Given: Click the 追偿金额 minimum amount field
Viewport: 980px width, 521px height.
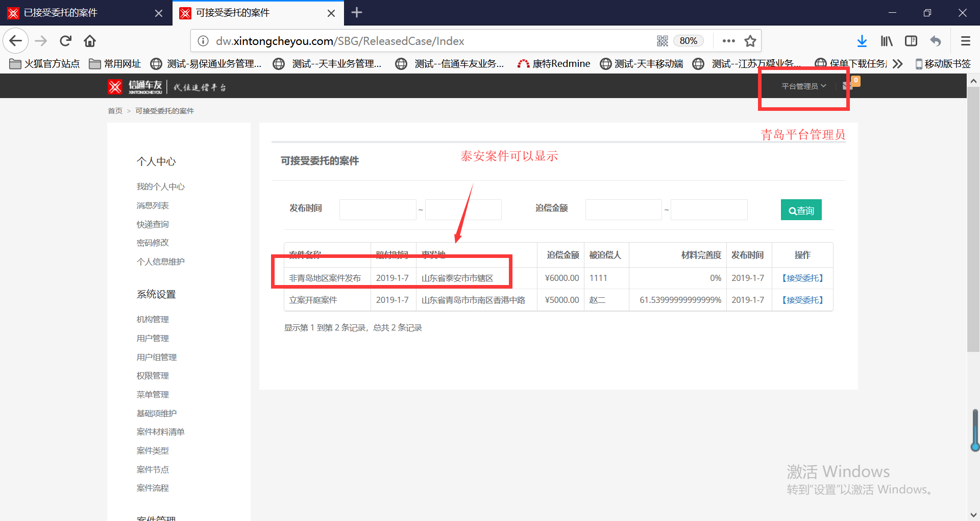Looking at the screenshot, I should pos(624,209).
